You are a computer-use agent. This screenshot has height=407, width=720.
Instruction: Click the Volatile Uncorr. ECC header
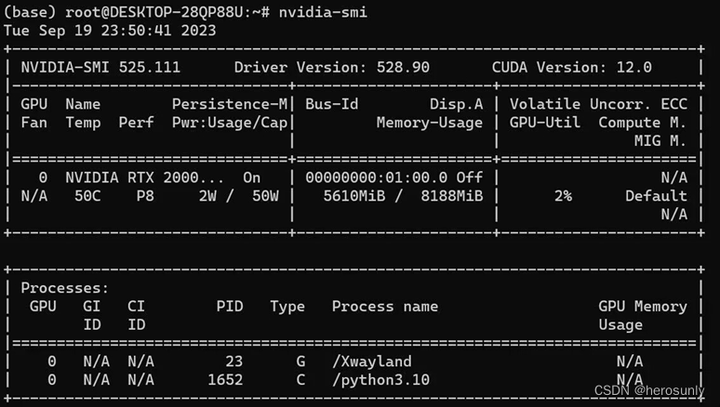598,104
